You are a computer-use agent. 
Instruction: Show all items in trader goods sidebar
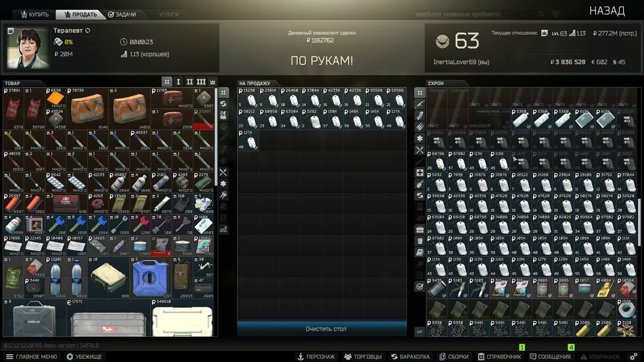223,93
